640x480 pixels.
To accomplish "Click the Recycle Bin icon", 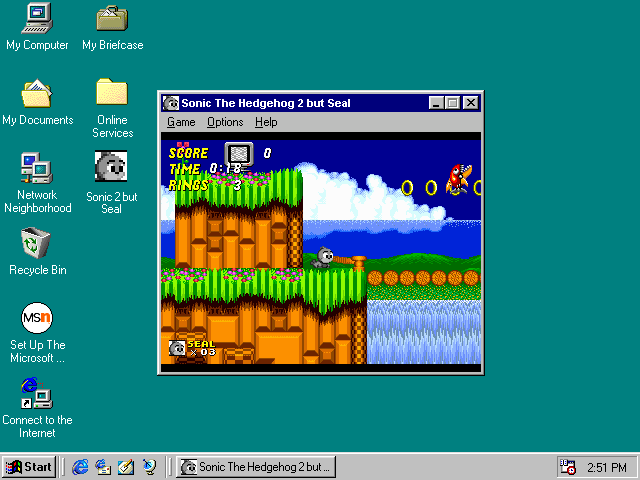I will click(37, 251).
